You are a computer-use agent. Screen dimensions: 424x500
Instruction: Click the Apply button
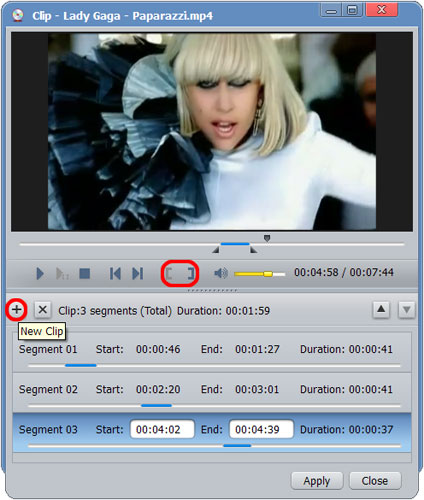pos(317,481)
